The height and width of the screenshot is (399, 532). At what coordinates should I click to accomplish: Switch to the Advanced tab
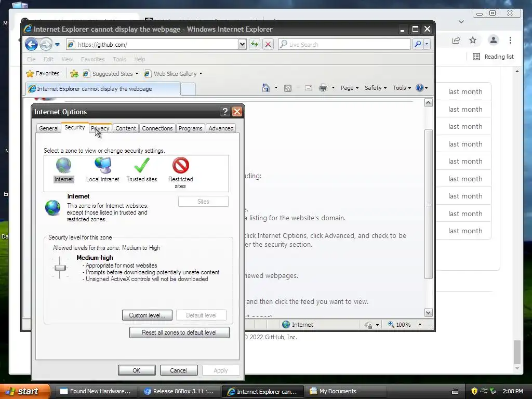221,128
